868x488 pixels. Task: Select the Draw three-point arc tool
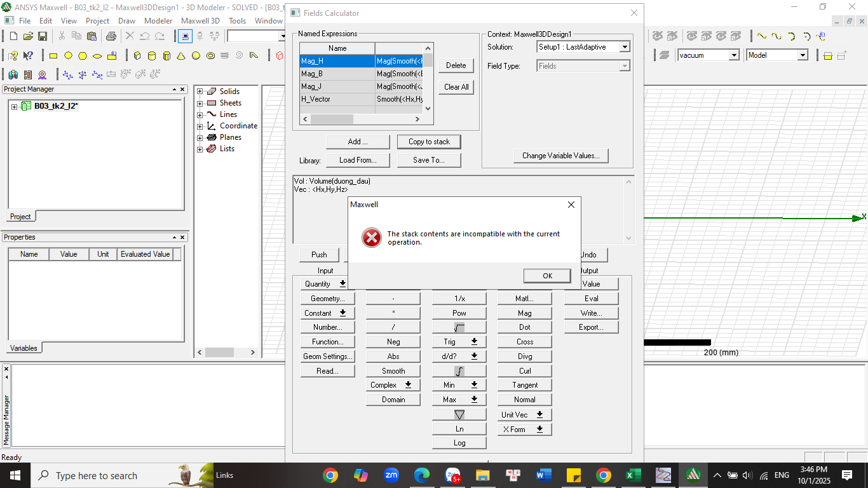[x=792, y=36]
